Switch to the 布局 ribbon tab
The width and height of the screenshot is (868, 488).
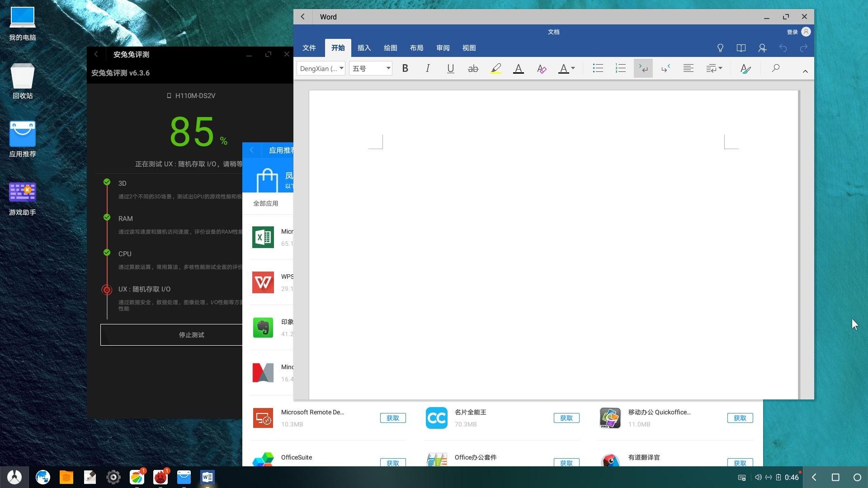click(416, 48)
